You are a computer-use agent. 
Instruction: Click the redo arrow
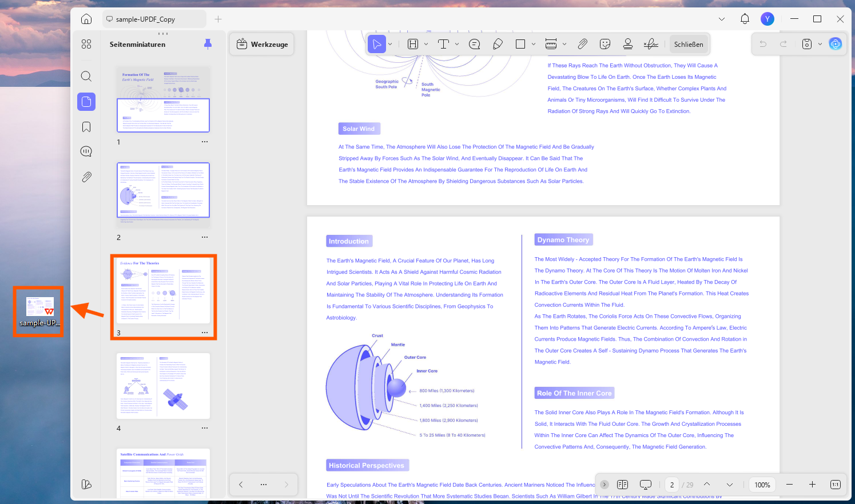784,44
